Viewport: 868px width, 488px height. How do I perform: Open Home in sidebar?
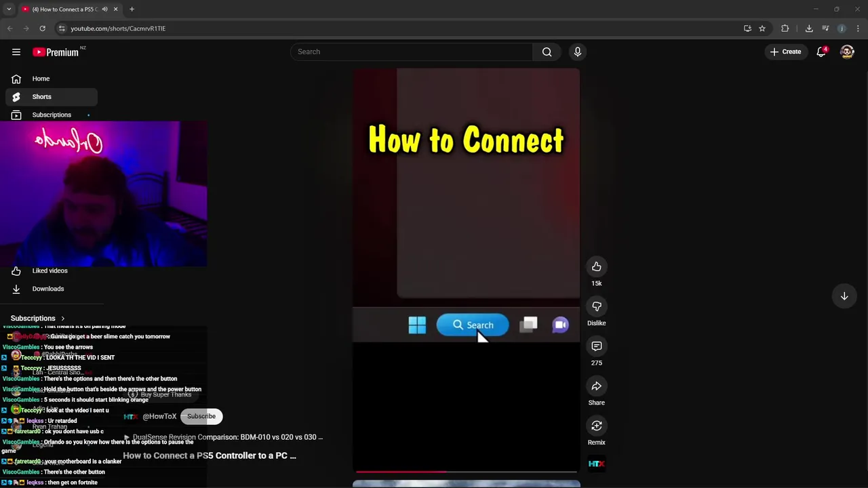(52, 79)
